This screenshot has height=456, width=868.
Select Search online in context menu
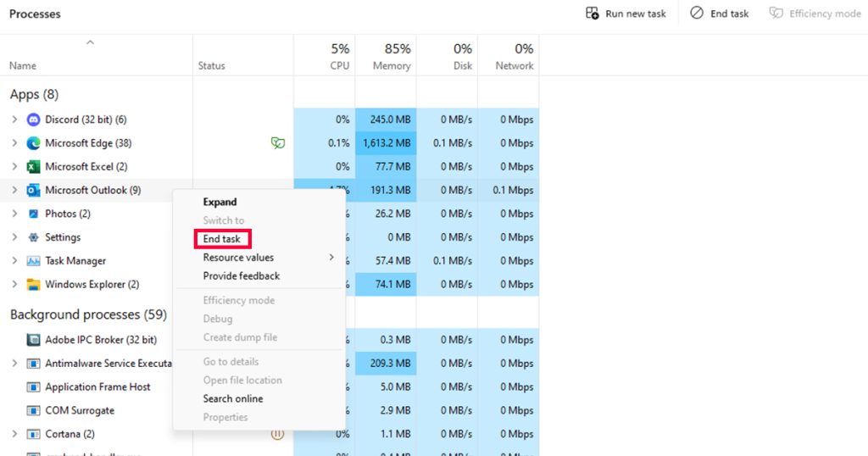(233, 398)
